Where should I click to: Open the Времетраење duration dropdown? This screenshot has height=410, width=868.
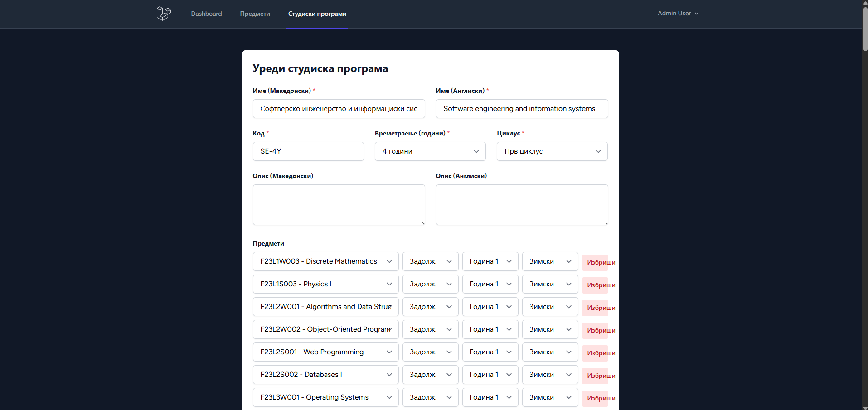click(x=430, y=151)
